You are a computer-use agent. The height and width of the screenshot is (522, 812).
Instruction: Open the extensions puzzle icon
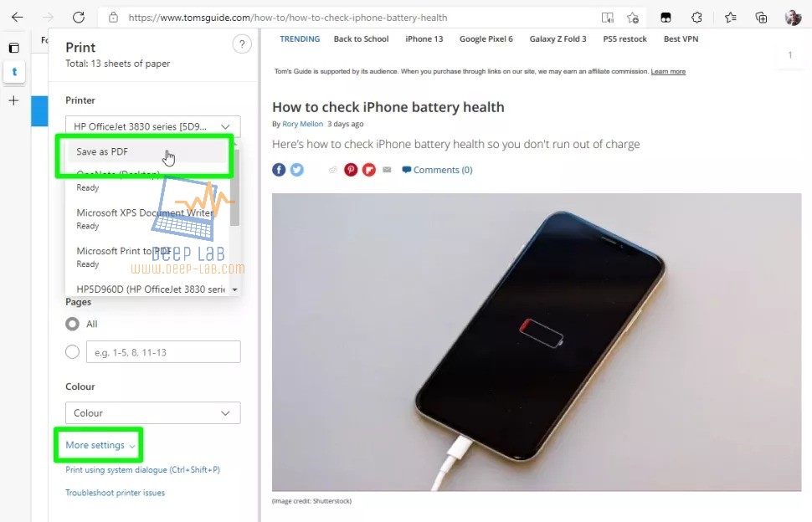pyautogui.click(x=696, y=18)
